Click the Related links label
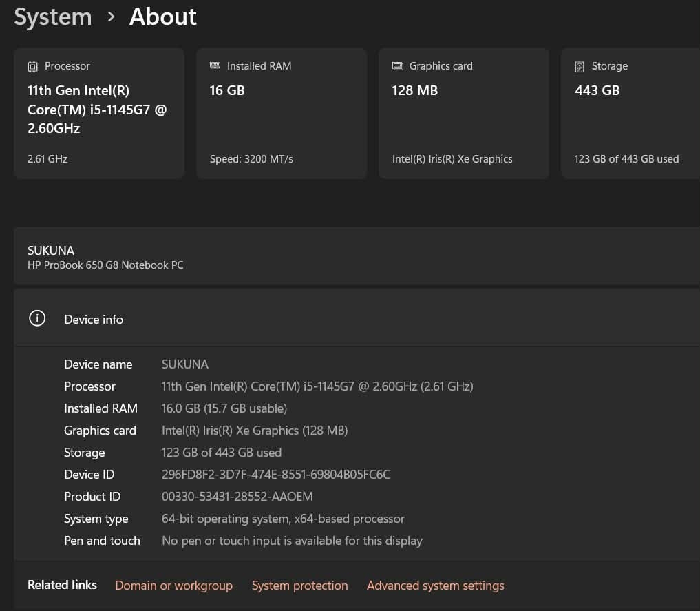The height and width of the screenshot is (611, 700). coord(62,585)
